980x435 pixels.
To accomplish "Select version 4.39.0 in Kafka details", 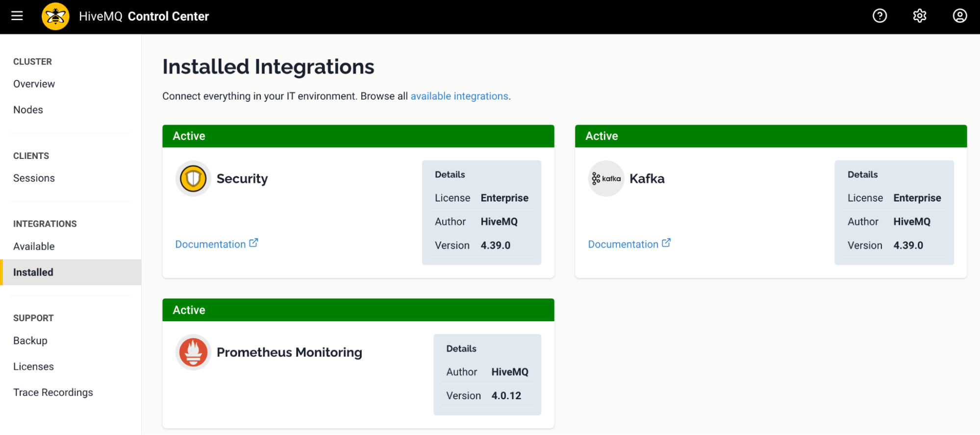I will click(908, 245).
